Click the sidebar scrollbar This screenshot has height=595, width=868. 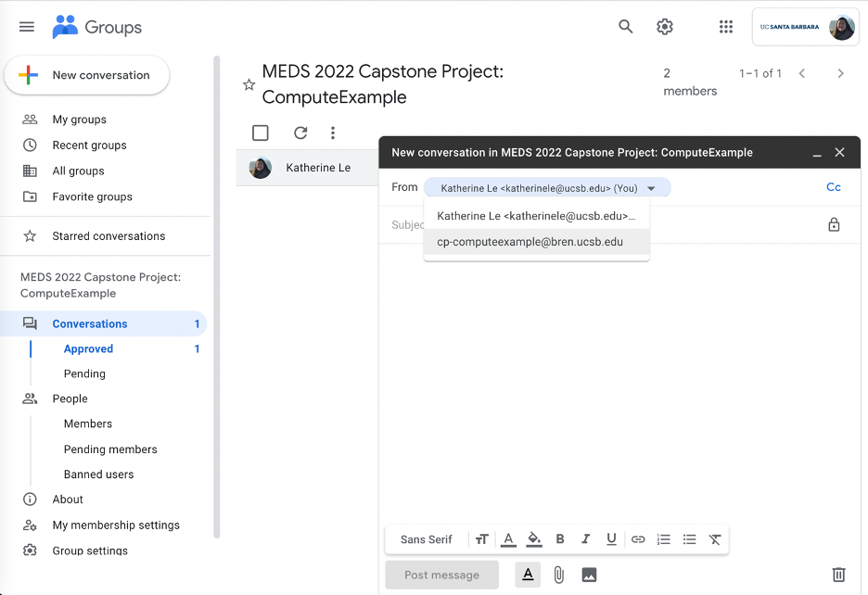216,297
